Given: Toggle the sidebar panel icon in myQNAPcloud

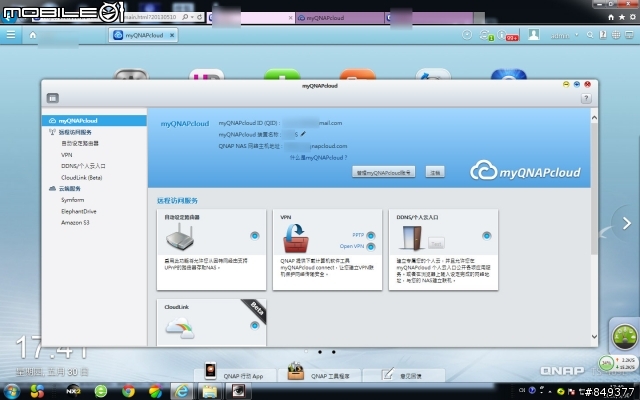Looking at the screenshot, I should [53, 98].
